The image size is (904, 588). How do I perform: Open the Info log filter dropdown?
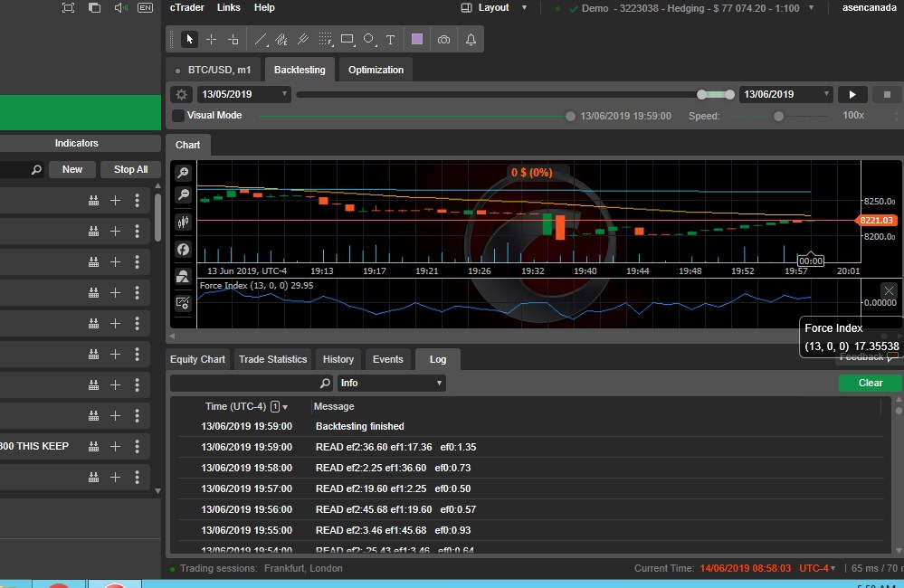392,383
